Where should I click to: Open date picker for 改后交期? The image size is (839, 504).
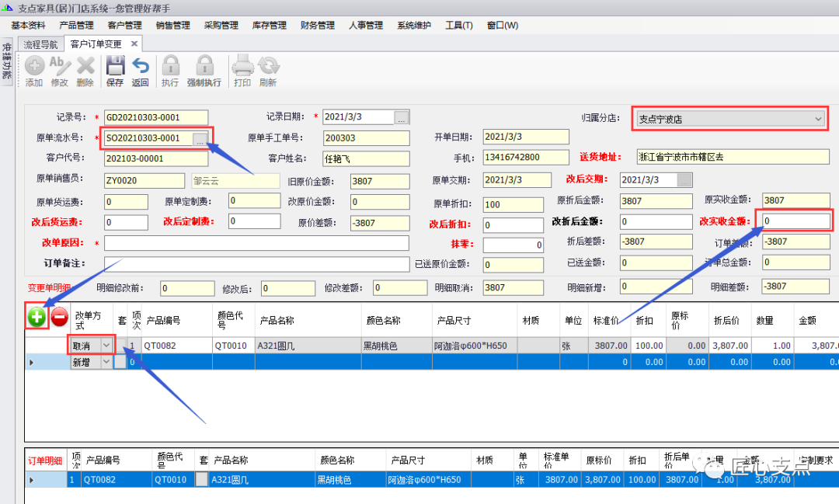pyautogui.click(x=684, y=179)
